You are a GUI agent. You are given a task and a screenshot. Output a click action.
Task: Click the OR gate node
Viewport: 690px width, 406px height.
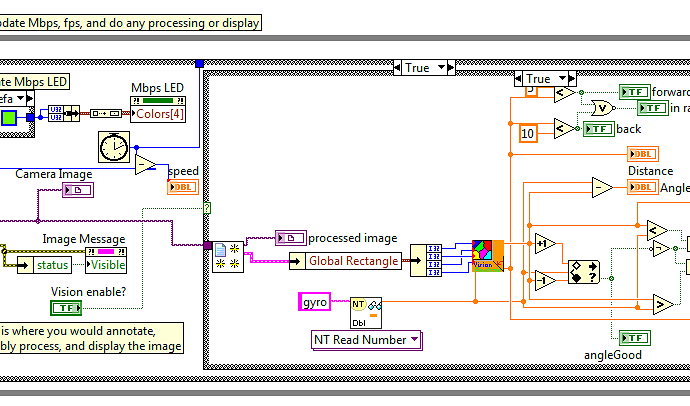click(602, 108)
